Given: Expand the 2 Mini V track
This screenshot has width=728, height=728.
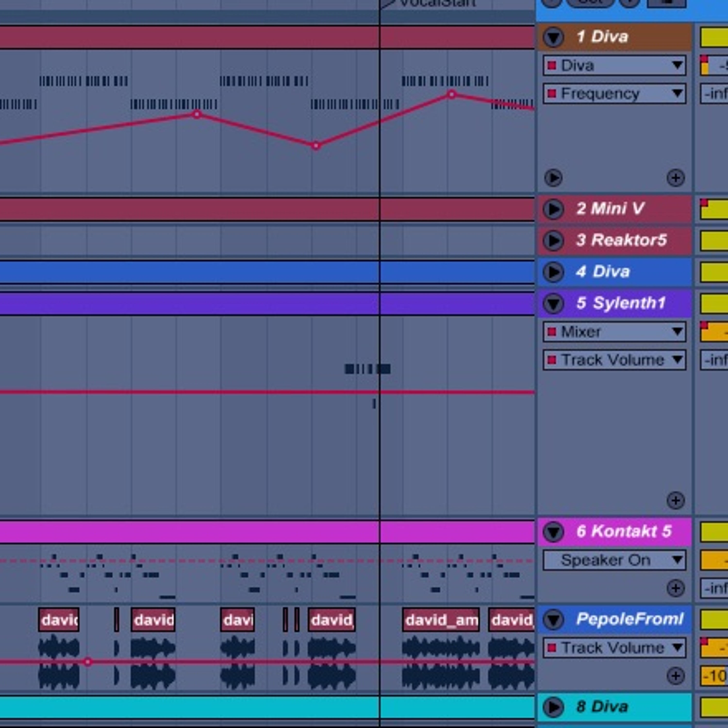Looking at the screenshot, I should (553, 209).
